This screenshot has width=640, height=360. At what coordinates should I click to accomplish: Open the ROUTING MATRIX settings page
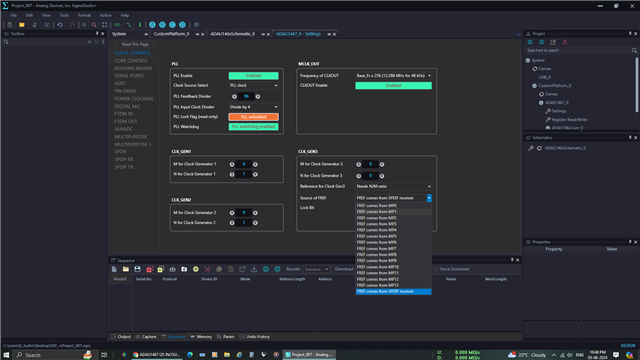point(133,69)
